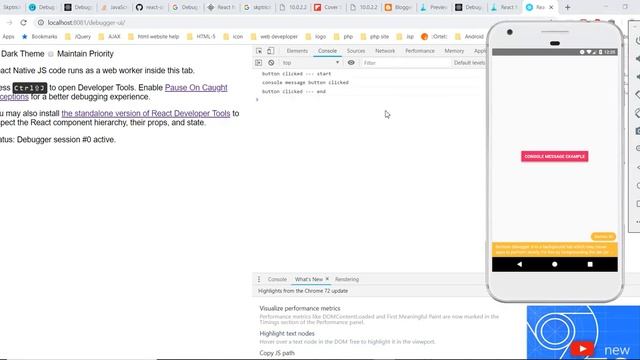Screen dimensions: 640x360
Task: Open the Memory tab
Action: pyautogui.click(x=454, y=51)
